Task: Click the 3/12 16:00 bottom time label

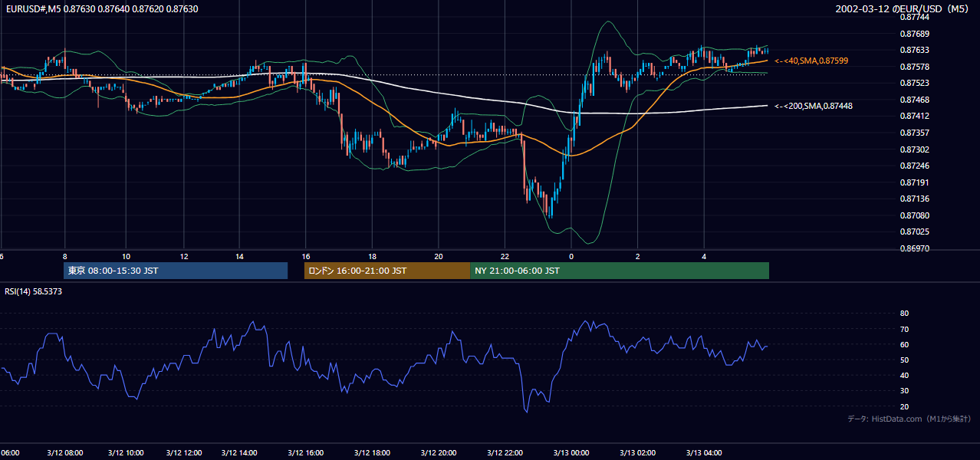Action: (x=306, y=452)
